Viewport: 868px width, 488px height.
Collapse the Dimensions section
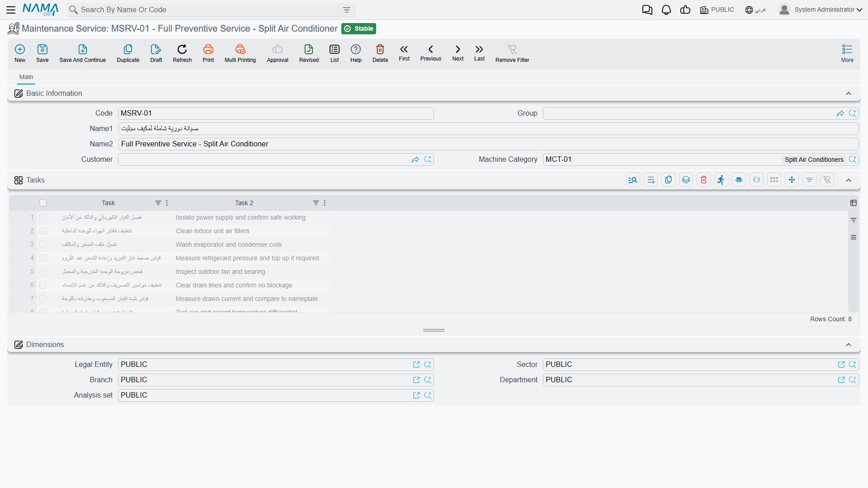tap(849, 345)
